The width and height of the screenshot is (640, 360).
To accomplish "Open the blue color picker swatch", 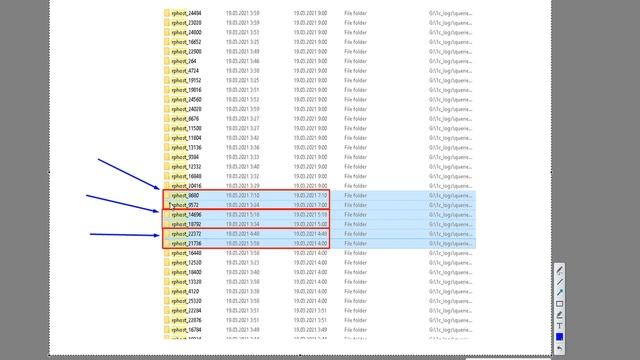I will tap(559, 337).
